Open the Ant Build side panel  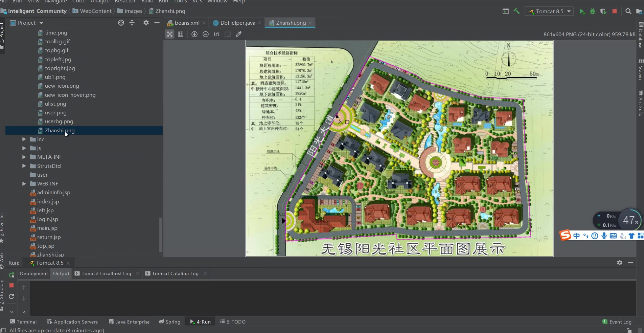point(641,103)
